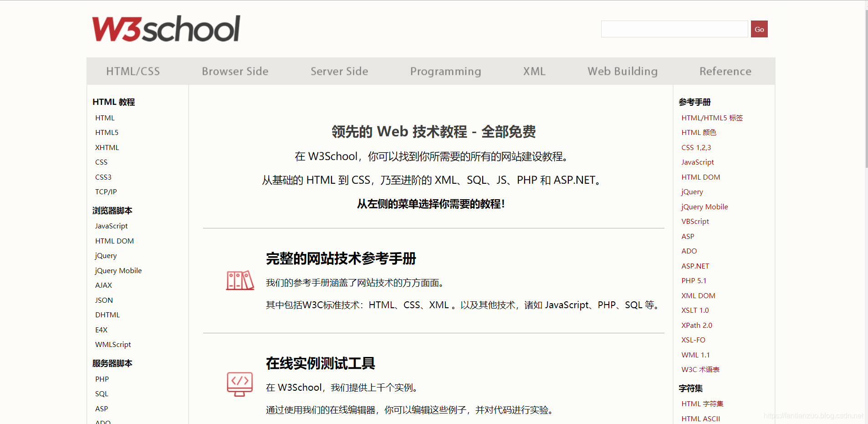This screenshot has height=424, width=868.
Task: Open jQuery Mobile reference in right sidebar
Action: click(x=705, y=207)
